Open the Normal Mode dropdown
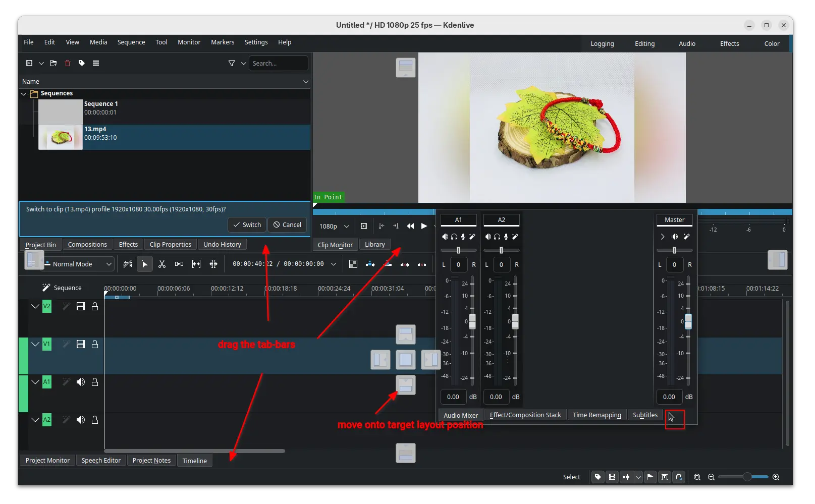The height and width of the screenshot is (504, 815). click(78, 264)
